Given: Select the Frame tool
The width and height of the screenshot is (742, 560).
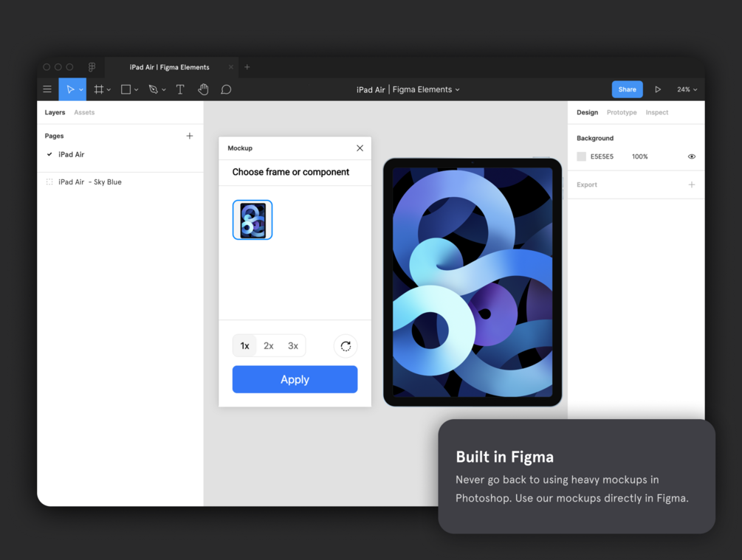Looking at the screenshot, I should point(98,89).
